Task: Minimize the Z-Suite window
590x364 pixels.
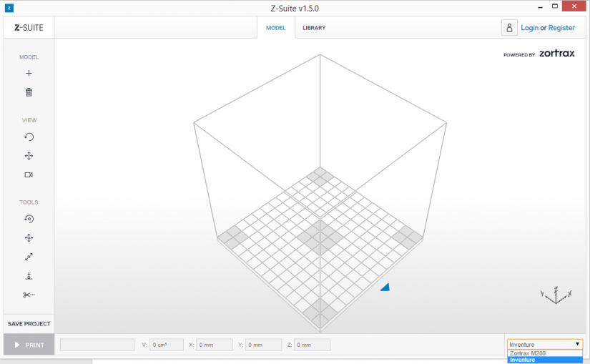Action: coord(540,6)
